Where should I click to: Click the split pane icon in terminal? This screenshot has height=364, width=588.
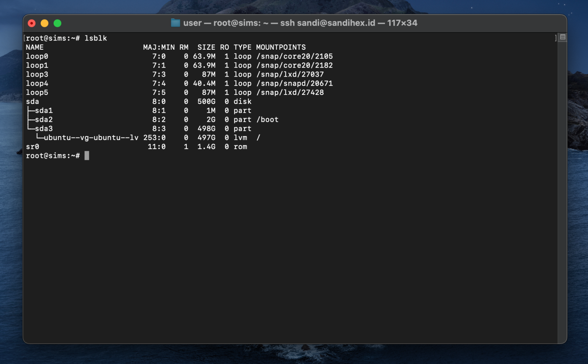563,37
